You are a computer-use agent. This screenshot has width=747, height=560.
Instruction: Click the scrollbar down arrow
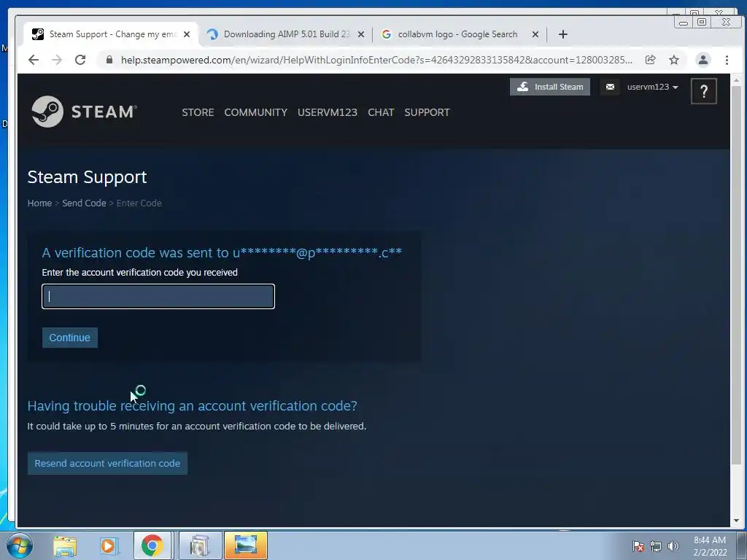736,521
